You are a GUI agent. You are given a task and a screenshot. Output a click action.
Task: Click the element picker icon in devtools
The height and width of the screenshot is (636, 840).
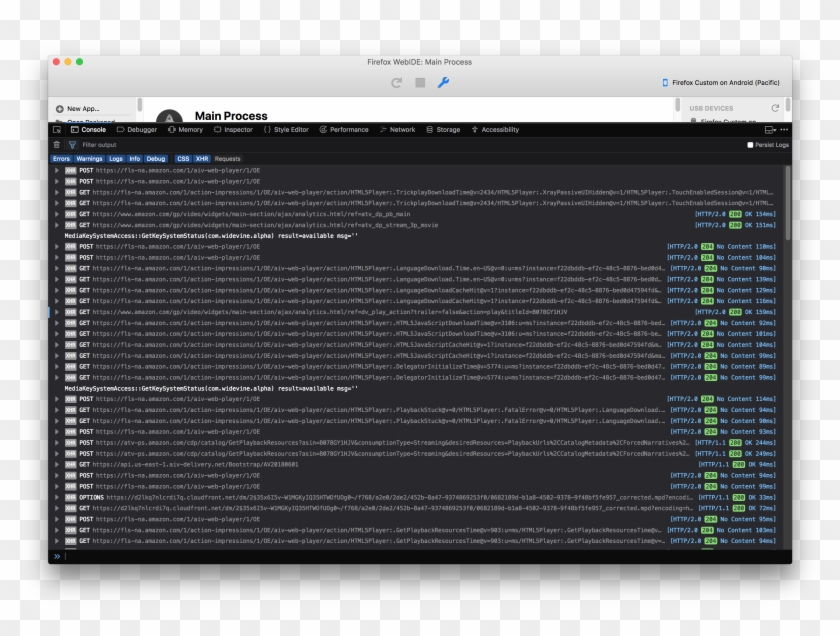58,129
